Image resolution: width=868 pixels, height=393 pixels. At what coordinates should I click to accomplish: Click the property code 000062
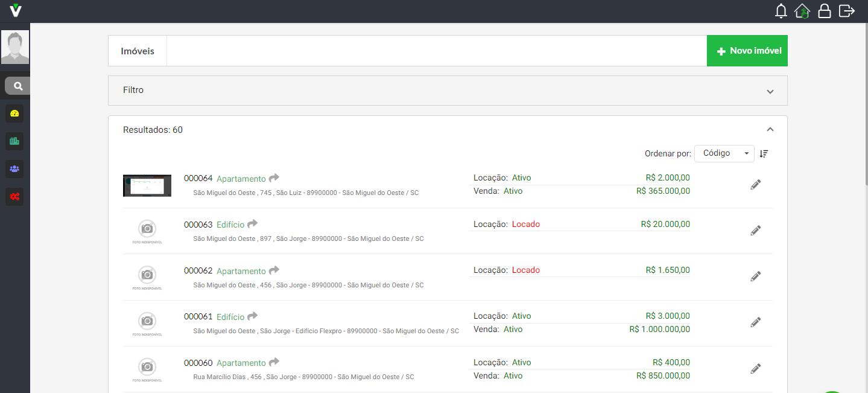(x=198, y=271)
